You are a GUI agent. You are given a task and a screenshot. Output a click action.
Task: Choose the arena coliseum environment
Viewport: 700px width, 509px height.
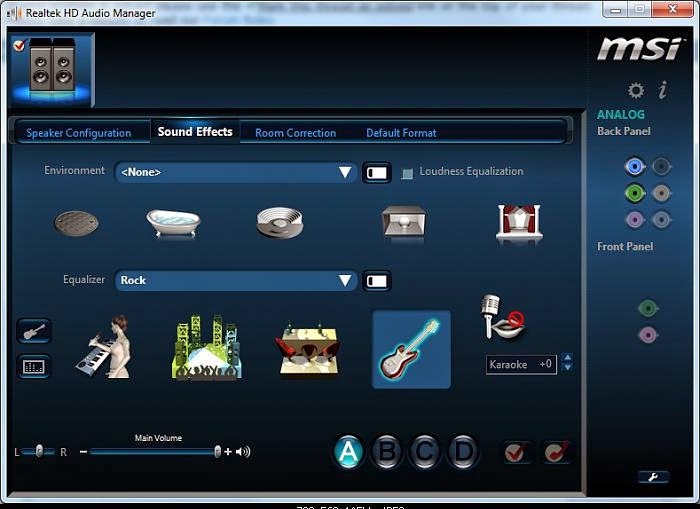click(280, 223)
